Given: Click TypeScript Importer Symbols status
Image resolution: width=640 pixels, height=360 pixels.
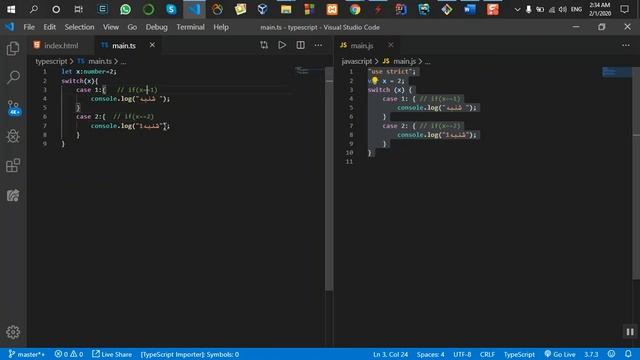Looking at the screenshot, I should click(190, 354).
